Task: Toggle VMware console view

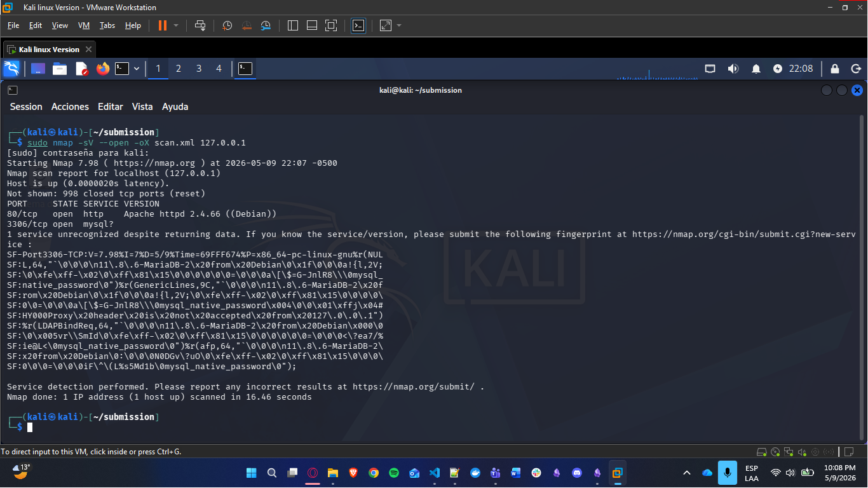Action: 358,25
